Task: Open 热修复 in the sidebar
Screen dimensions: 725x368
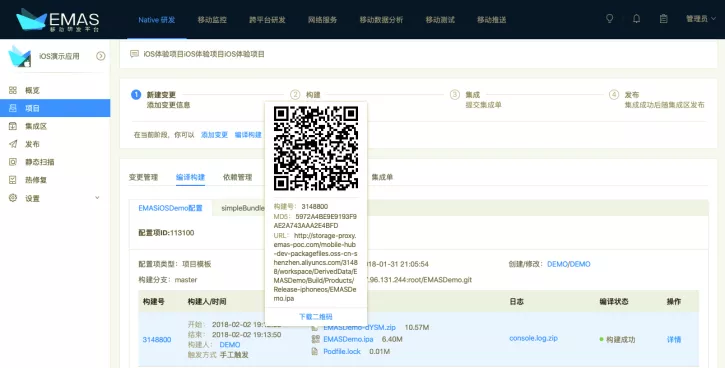Action: (36, 180)
